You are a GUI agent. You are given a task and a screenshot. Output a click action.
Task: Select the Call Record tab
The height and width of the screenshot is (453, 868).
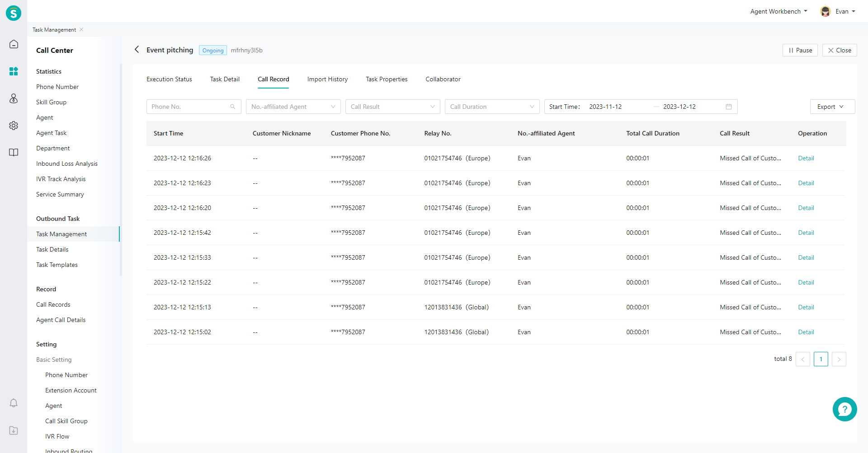click(273, 79)
